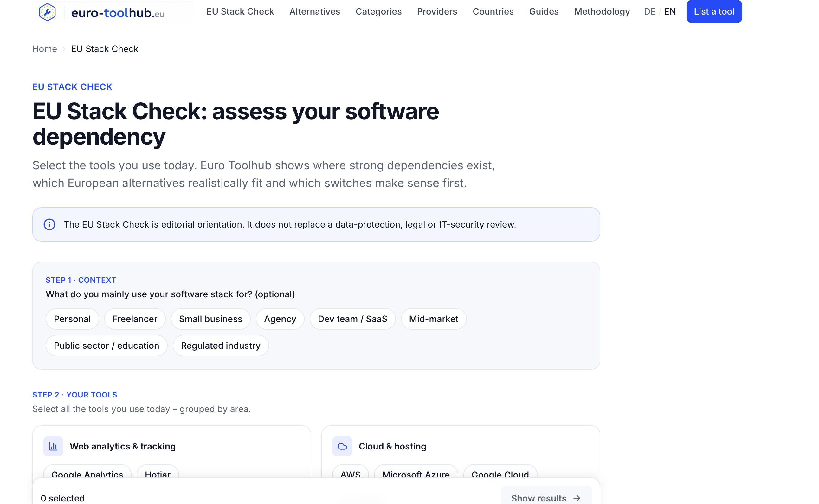Switch language to DE
The image size is (819, 504).
point(649,12)
